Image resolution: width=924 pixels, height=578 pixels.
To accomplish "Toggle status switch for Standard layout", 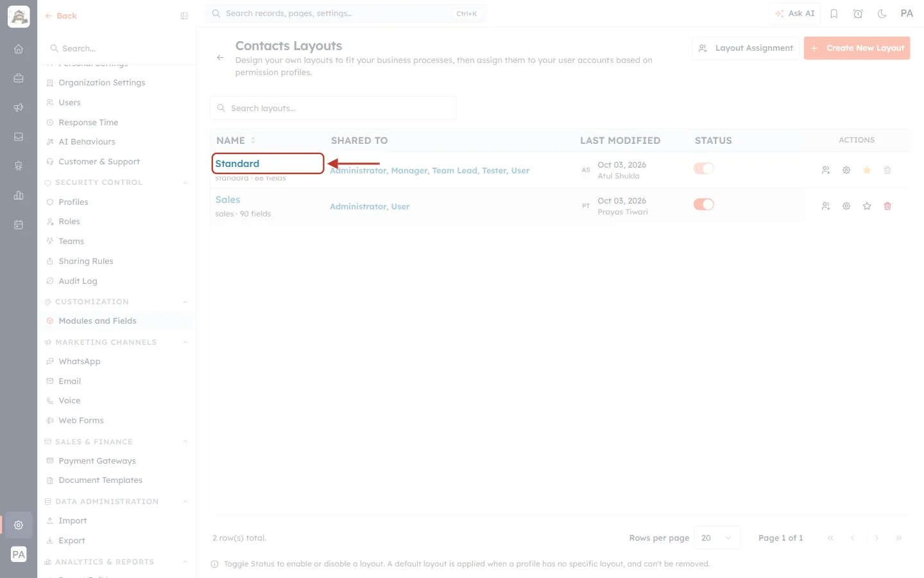I will click(x=704, y=168).
